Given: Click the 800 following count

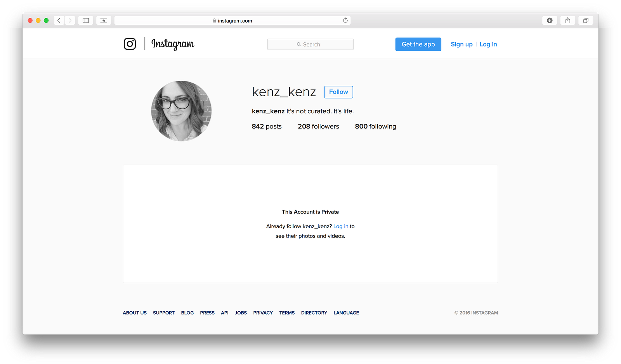Looking at the screenshot, I should click(375, 127).
